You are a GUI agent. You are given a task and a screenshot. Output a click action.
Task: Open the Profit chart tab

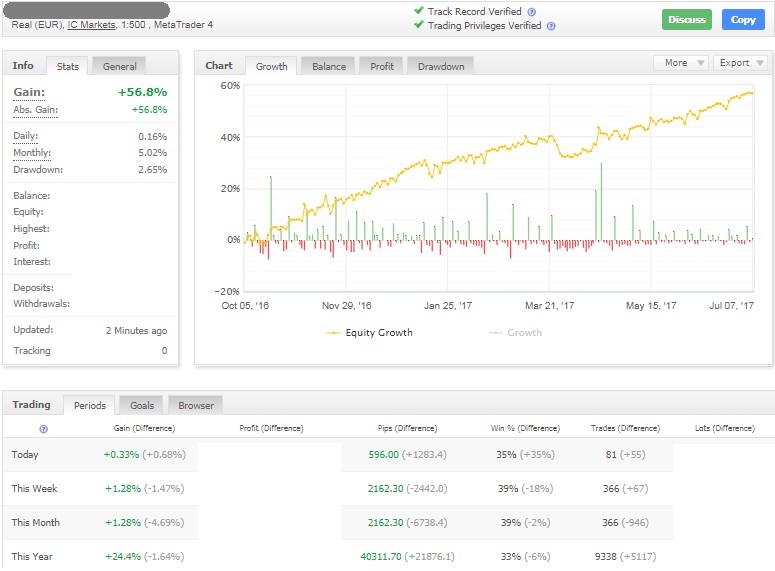pos(382,66)
